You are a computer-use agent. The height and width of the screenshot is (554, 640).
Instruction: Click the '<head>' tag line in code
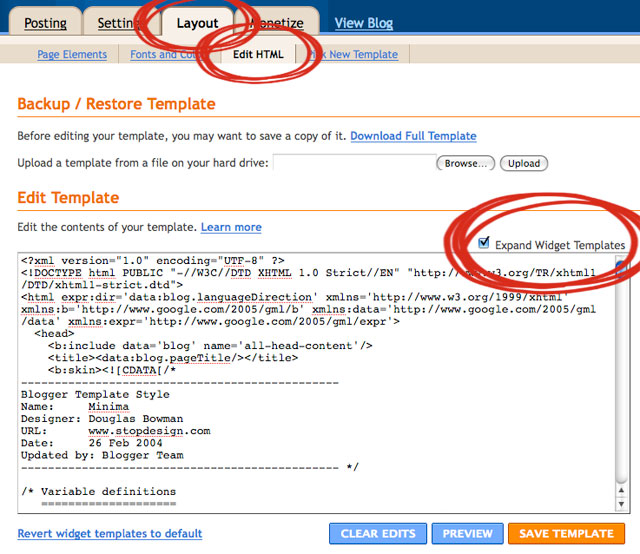pyautogui.click(x=54, y=334)
